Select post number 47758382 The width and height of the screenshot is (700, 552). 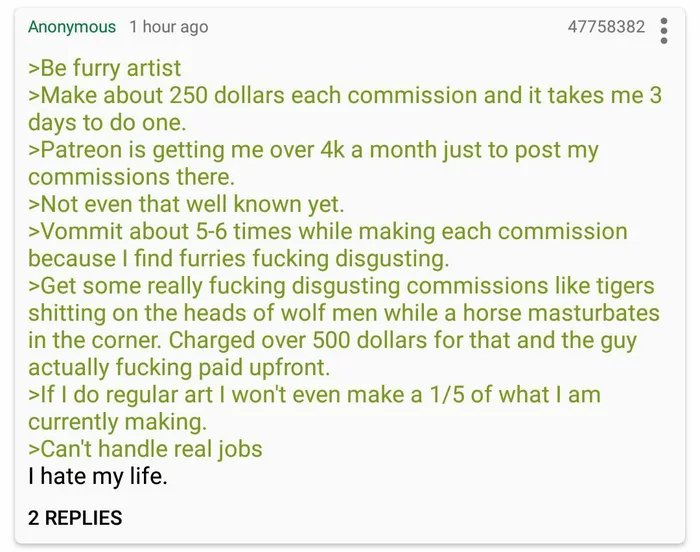[x=606, y=26]
